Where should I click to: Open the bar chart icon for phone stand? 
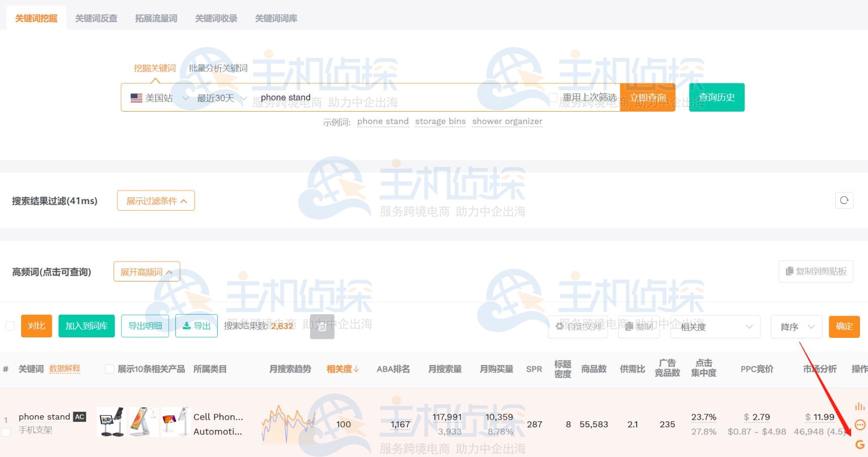click(860, 406)
